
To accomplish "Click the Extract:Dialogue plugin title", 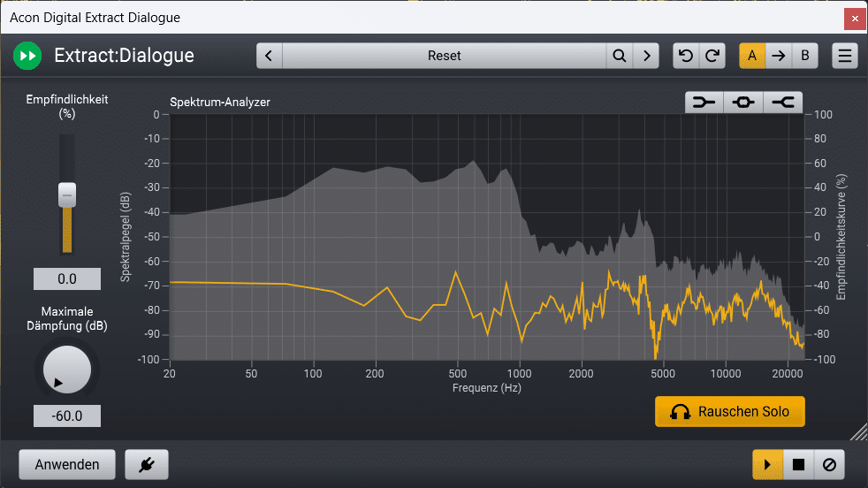I will (x=124, y=56).
